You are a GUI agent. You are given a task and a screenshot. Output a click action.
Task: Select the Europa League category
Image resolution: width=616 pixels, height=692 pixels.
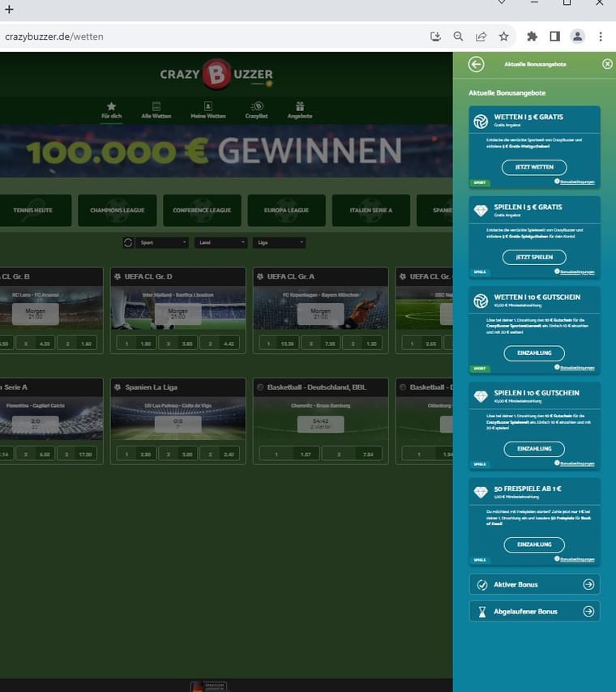coord(287,211)
